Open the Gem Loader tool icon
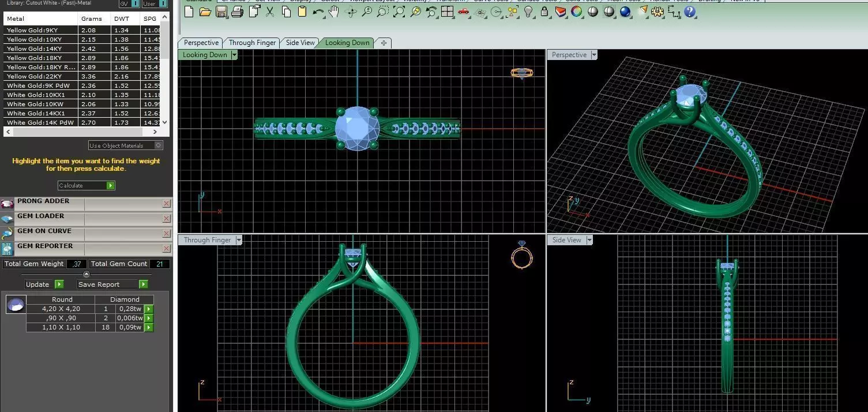This screenshot has height=412, width=868. [7, 219]
